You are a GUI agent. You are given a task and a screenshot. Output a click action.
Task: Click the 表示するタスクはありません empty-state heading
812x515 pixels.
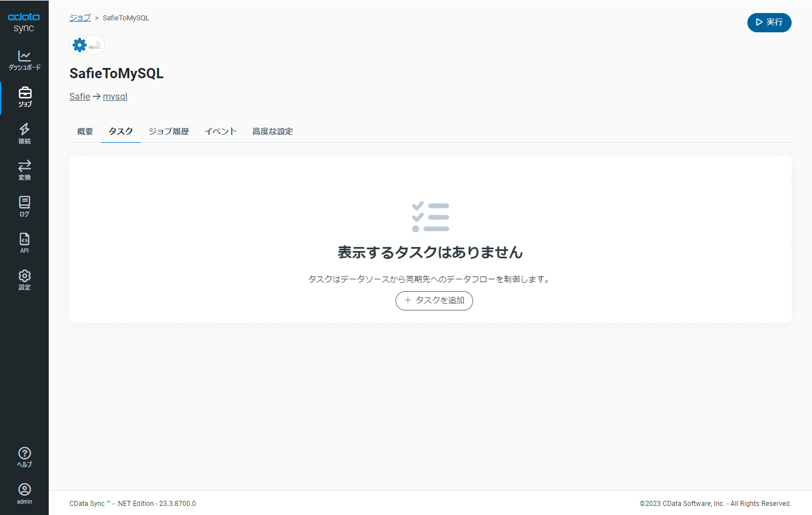tap(430, 252)
